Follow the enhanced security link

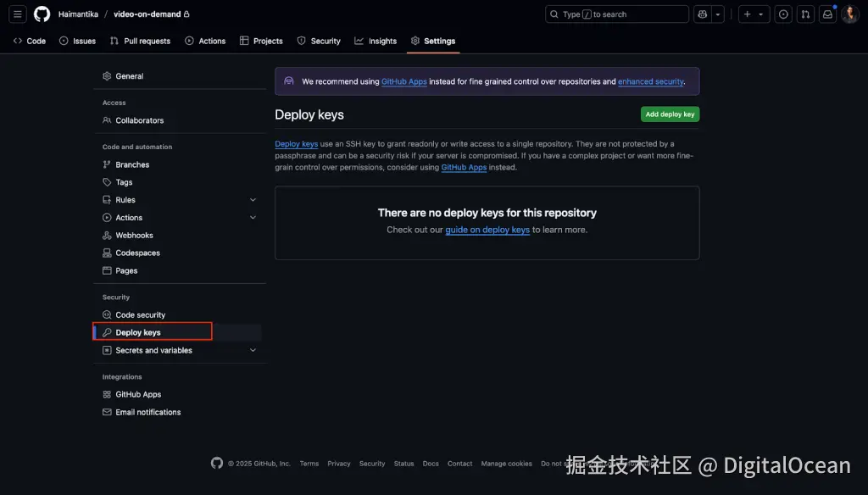[x=650, y=82]
